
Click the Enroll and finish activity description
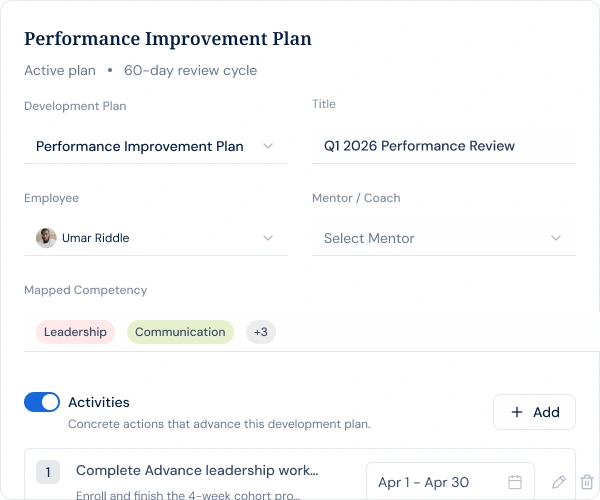click(x=188, y=495)
